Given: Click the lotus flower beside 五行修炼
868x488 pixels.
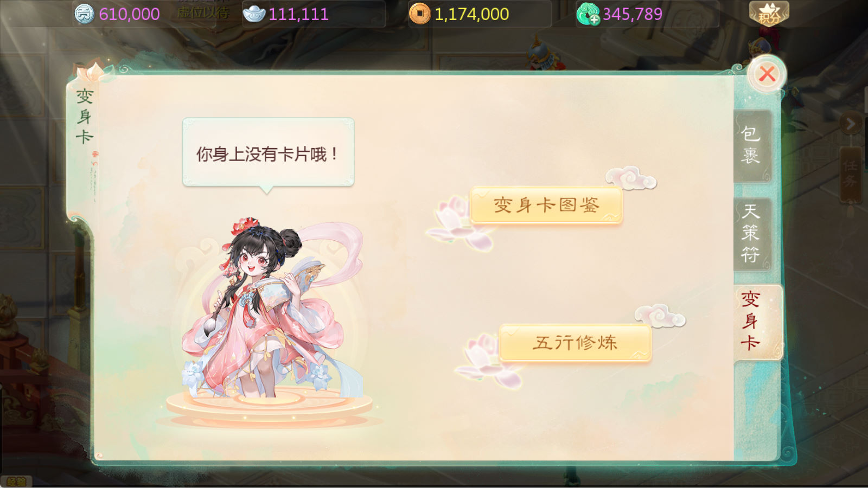Looking at the screenshot, I should [x=487, y=361].
